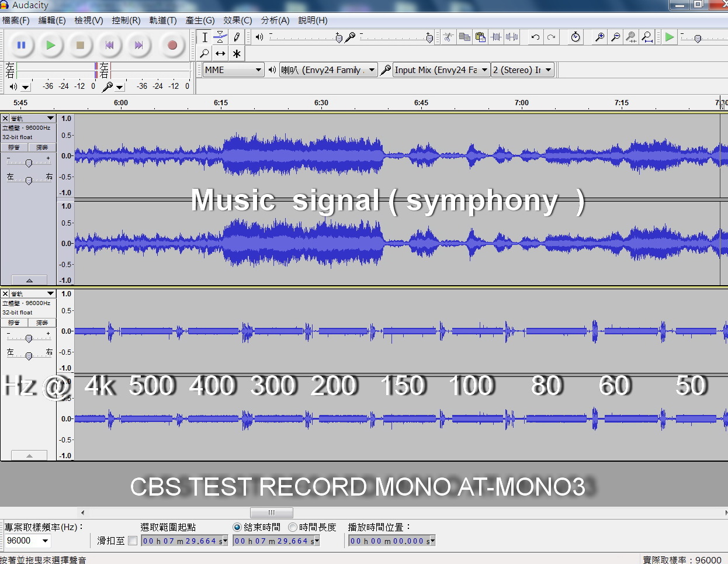Open the 檢視(V) menu
This screenshot has width=728, height=564.
(x=89, y=20)
